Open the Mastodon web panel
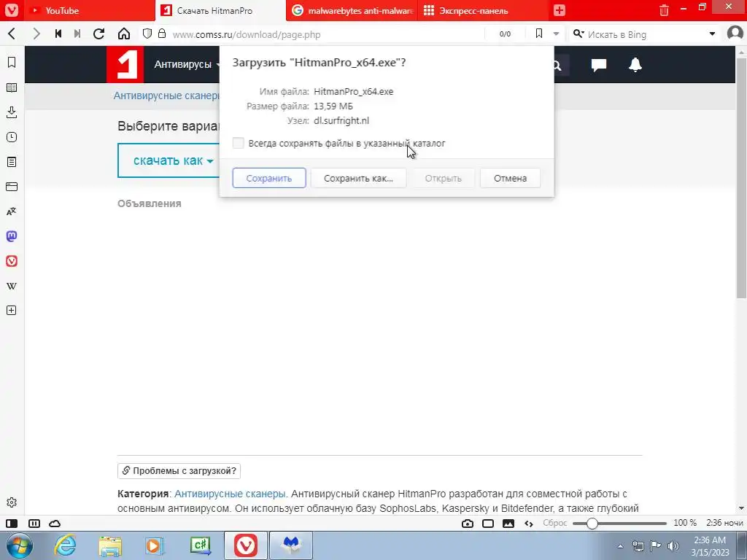 click(x=12, y=236)
